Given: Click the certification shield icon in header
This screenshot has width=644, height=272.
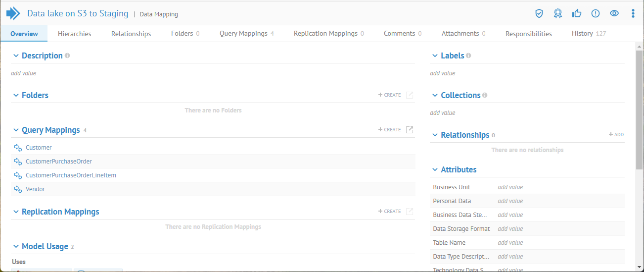Looking at the screenshot, I should (x=539, y=13).
